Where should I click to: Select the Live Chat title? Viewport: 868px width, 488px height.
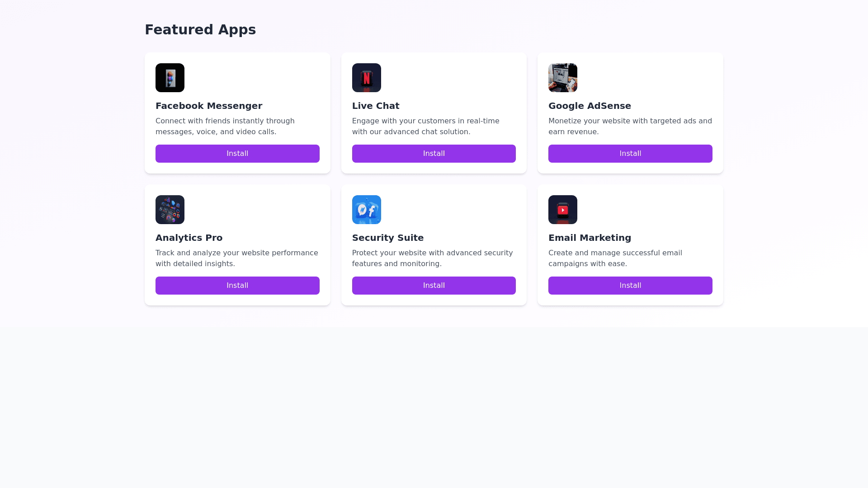[x=376, y=106]
